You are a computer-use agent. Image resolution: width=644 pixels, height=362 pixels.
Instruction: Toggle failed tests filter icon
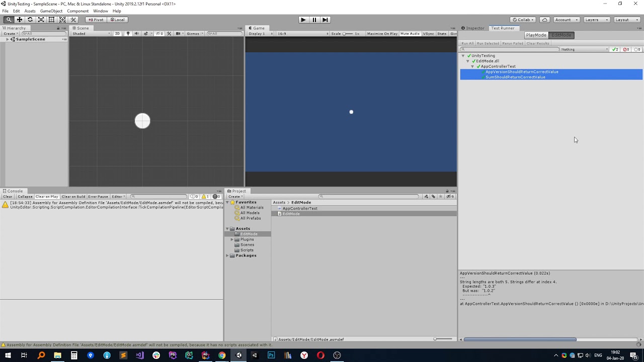pyautogui.click(x=626, y=49)
